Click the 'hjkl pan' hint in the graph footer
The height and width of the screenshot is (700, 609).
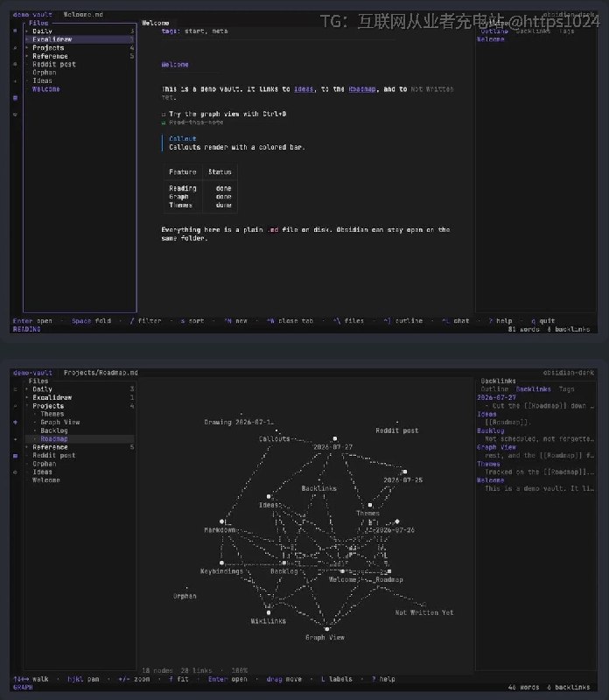[x=83, y=679]
